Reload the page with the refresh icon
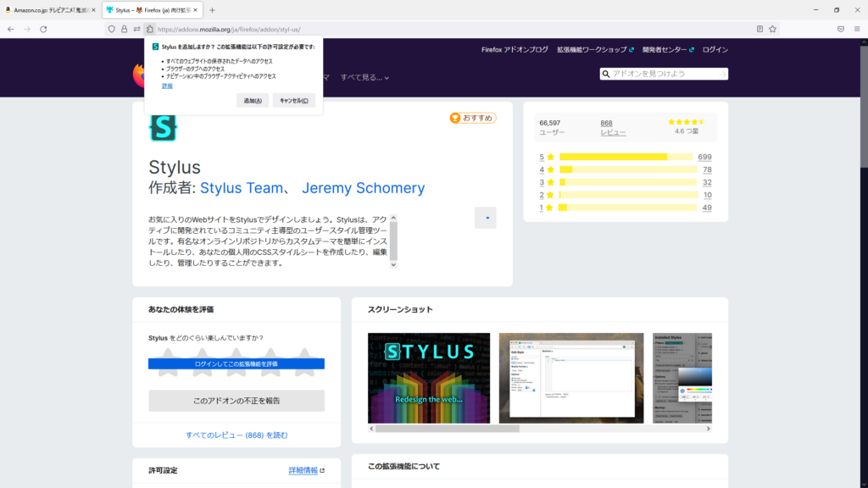The width and height of the screenshot is (868, 488). [x=44, y=29]
